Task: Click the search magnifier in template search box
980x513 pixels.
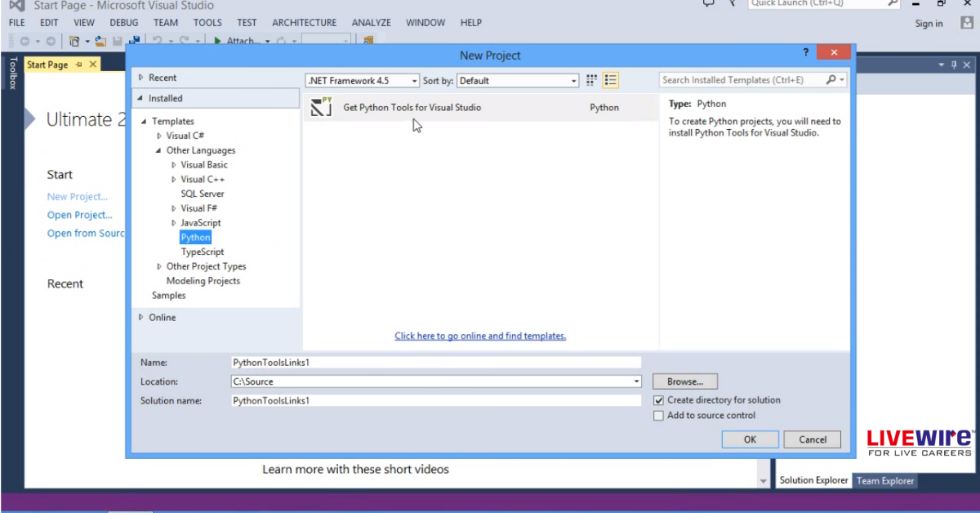Action: click(831, 80)
